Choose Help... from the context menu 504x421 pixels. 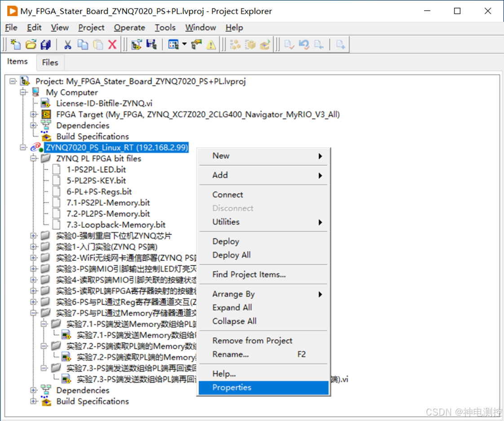click(264, 374)
